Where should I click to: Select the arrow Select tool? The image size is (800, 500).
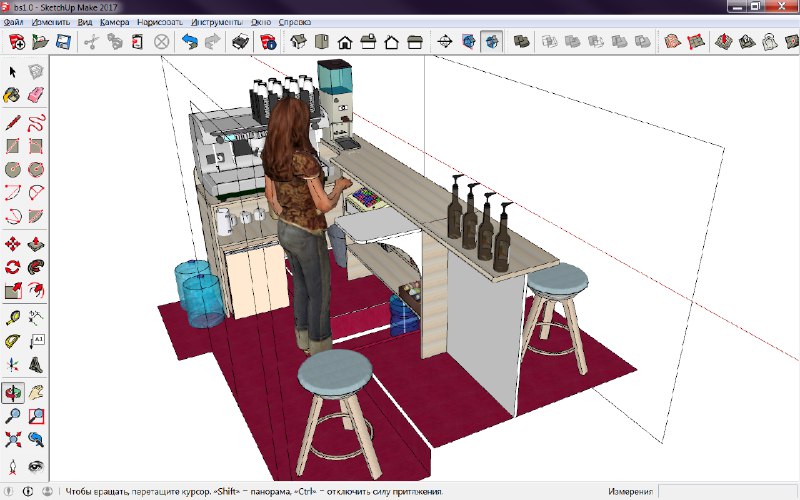click(x=13, y=71)
